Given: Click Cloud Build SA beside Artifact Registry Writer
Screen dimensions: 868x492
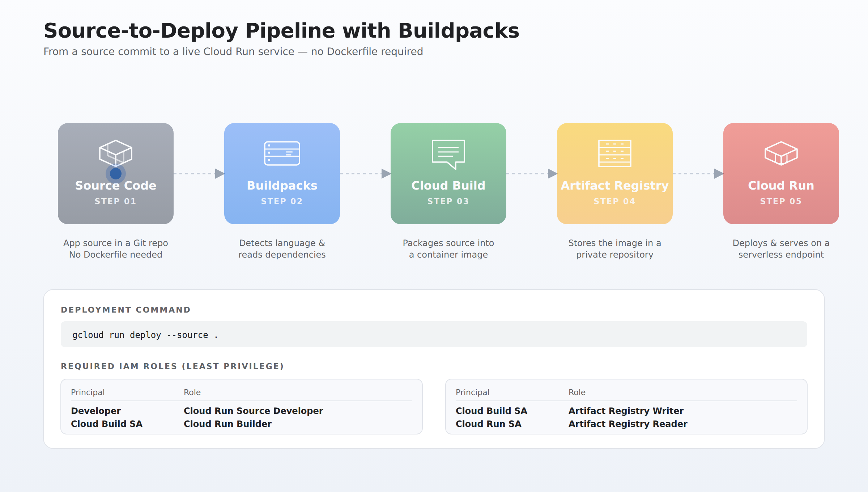Looking at the screenshot, I should click(492, 411).
